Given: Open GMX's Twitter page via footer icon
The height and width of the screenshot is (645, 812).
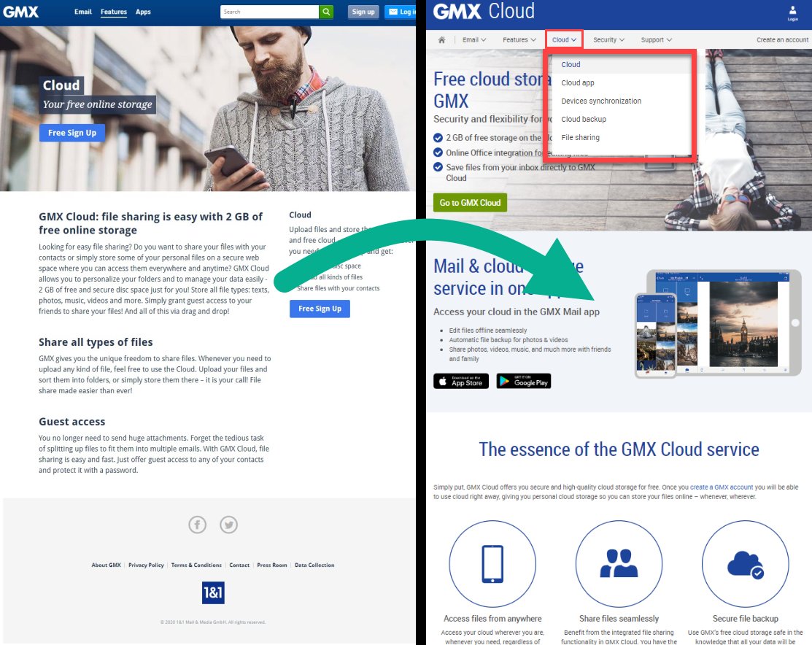Looking at the screenshot, I should (228, 525).
